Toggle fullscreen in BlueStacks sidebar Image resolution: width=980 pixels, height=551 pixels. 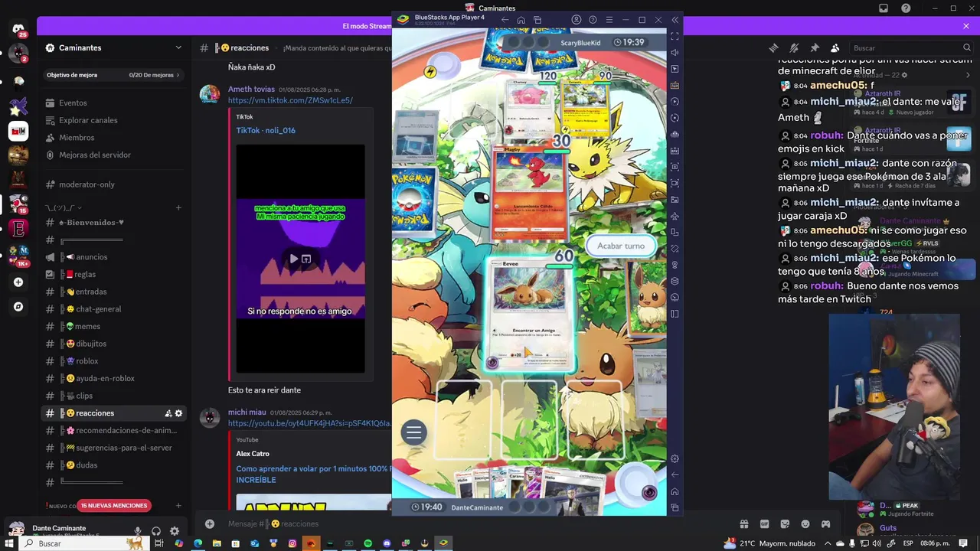click(675, 36)
